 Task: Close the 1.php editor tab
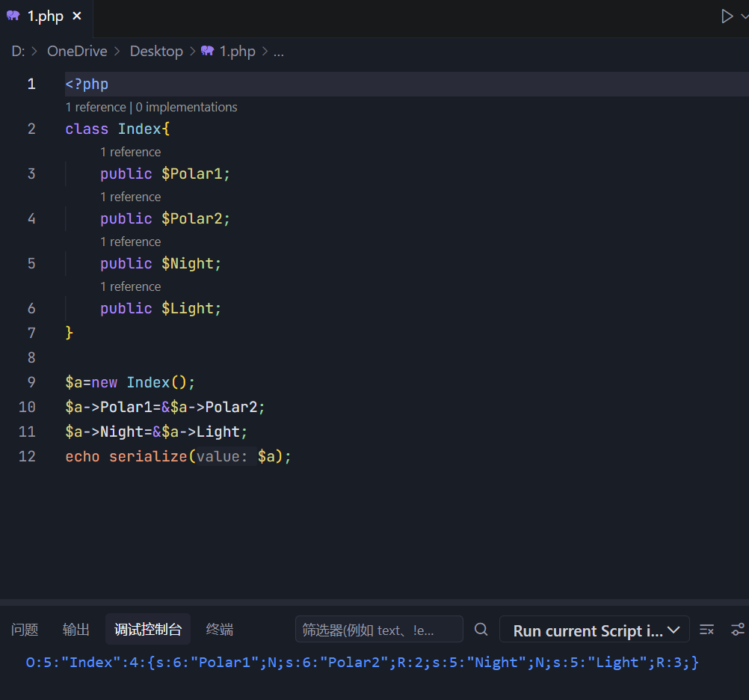(x=76, y=16)
